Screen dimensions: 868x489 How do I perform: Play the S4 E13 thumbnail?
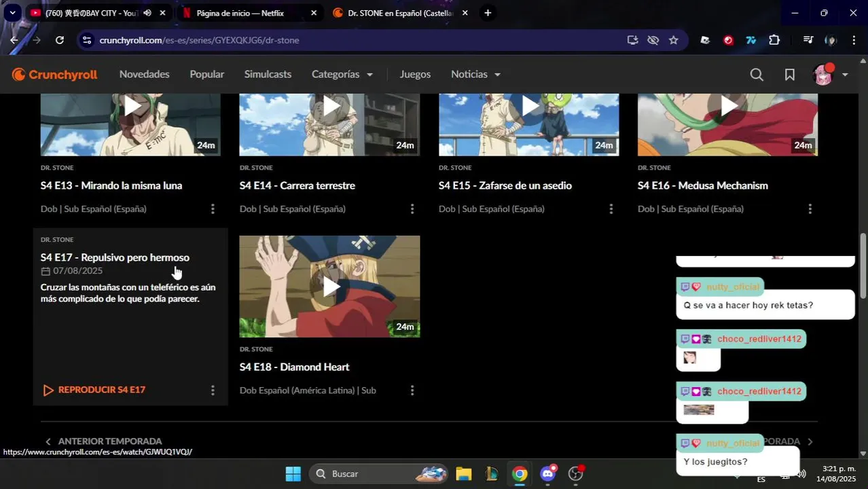pos(130,125)
